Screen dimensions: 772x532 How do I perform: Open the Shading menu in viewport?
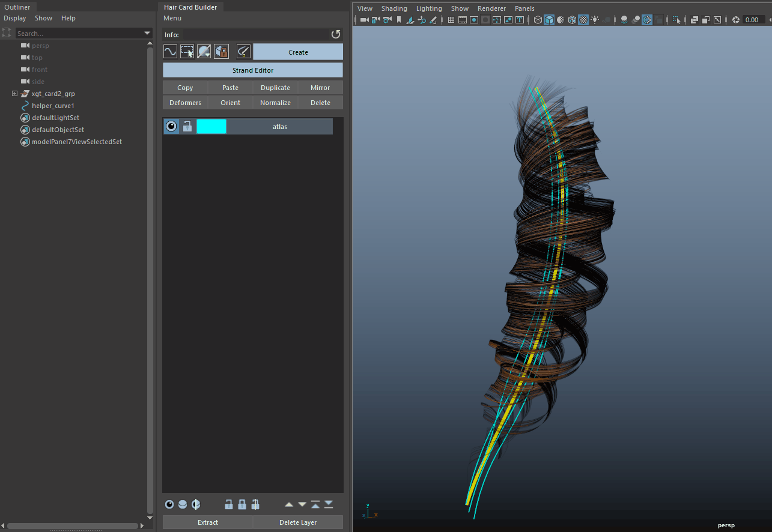394,8
